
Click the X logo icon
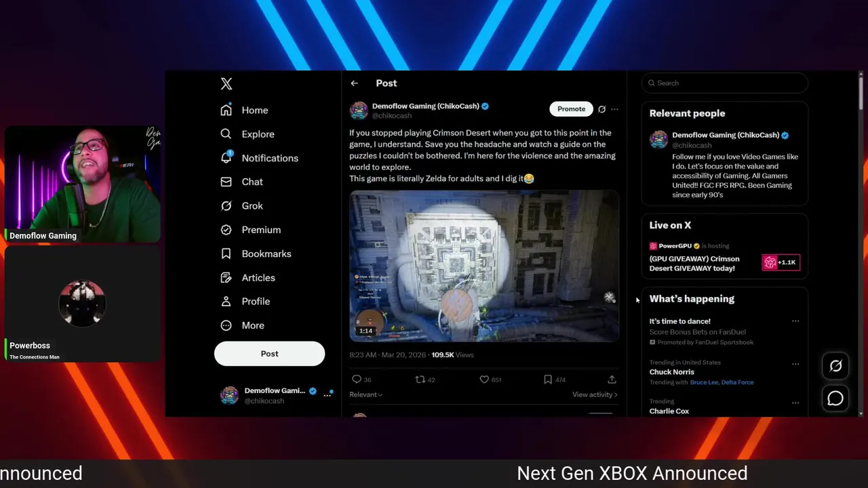[226, 83]
